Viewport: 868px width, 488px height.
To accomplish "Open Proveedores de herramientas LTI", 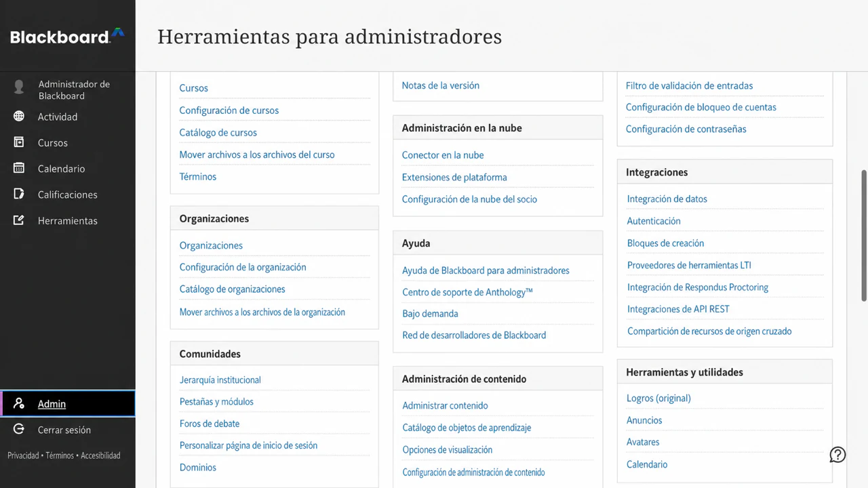I will tap(689, 265).
